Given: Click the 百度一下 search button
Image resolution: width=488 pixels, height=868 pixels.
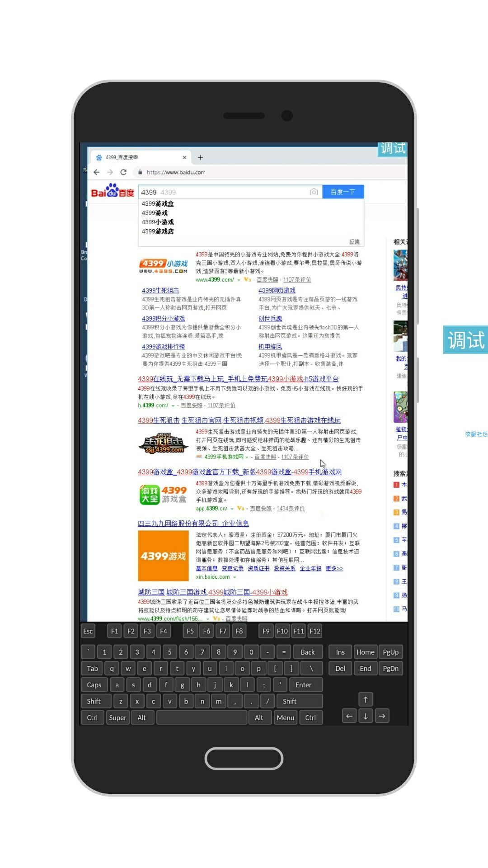Looking at the screenshot, I should coord(343,192).
